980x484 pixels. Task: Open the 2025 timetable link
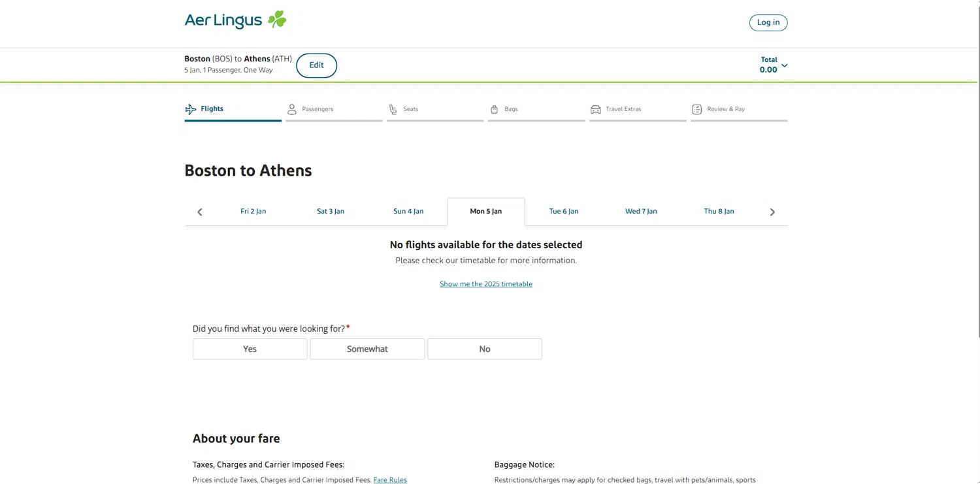pos(486,284)
